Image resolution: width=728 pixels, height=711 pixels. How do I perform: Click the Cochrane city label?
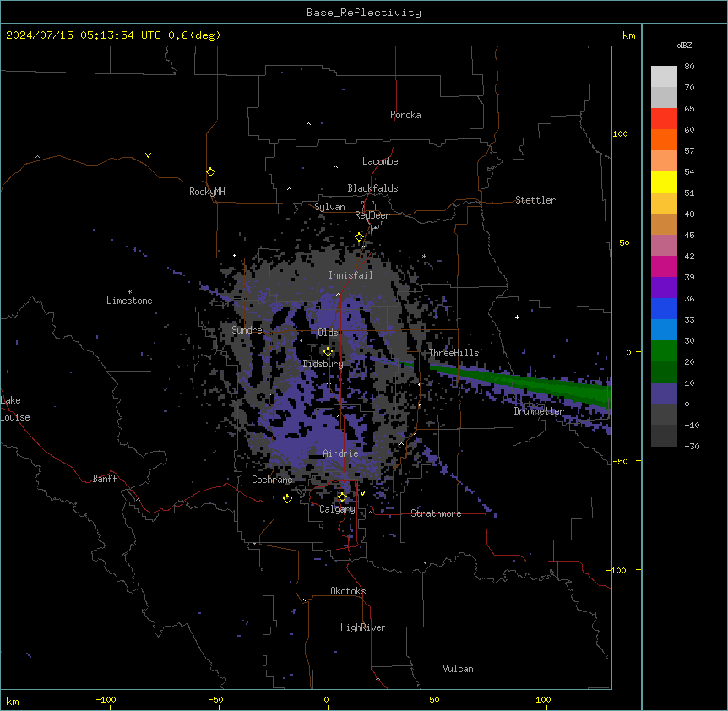click(x=272, y=480)
